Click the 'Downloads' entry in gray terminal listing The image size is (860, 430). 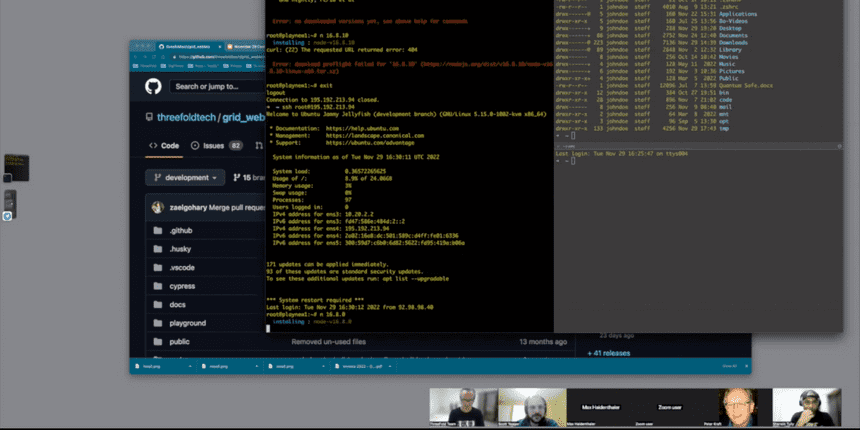point(733,43)
